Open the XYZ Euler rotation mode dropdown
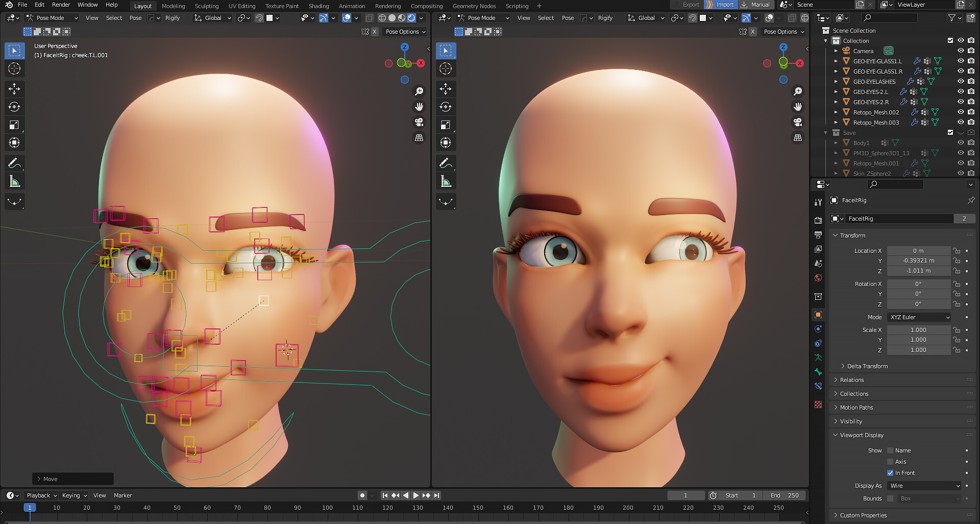This screenshot has height=524, width=980. (919, 317)
